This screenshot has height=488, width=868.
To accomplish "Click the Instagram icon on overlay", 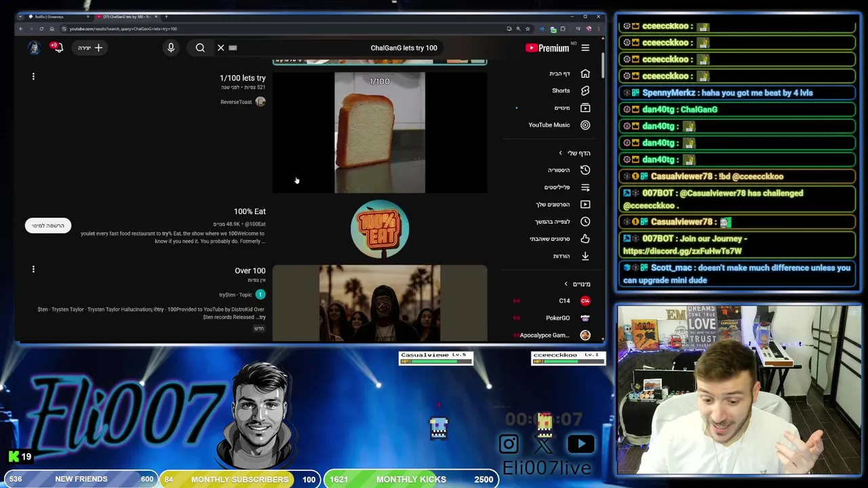I will pyautogui.click(x=509, y=444).
